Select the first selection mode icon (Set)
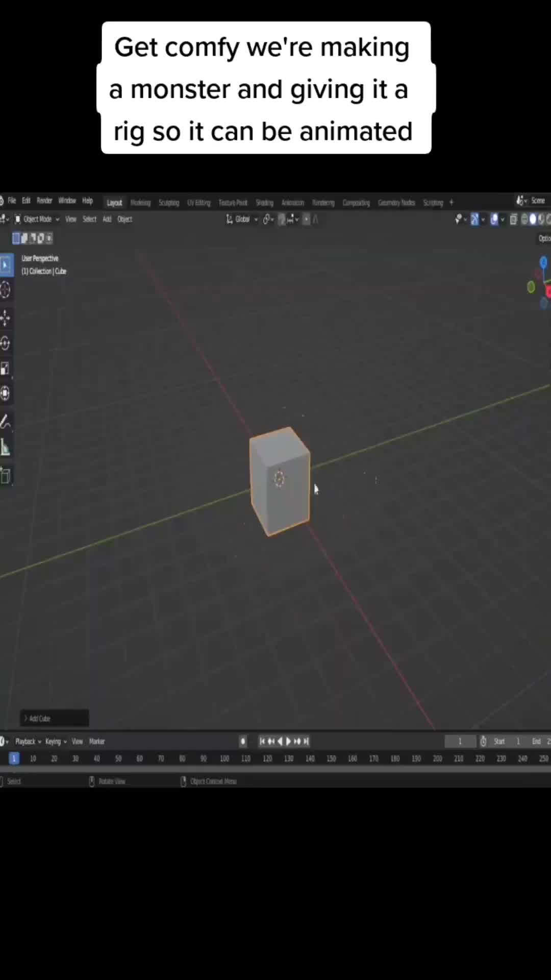Viewport: 551px width, 980px height. (x=16, y=238)
